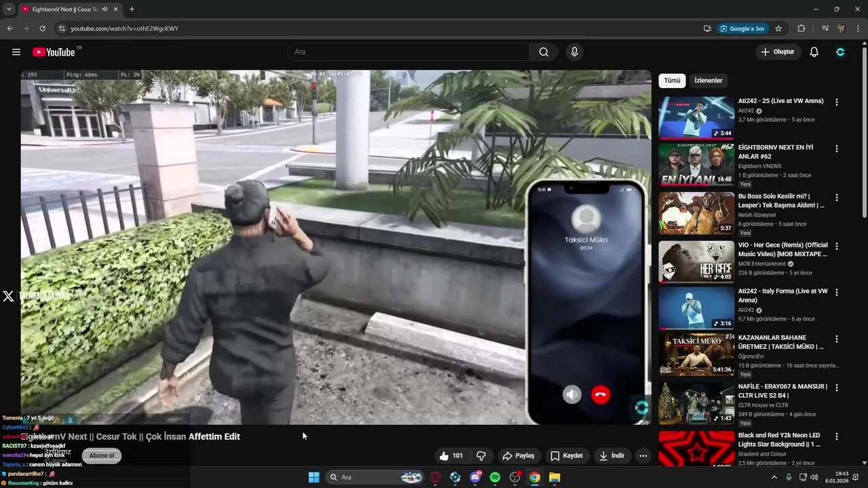Open the Eightborn VNEWS channel link
The height and width of the screenshot is (488, 868).
(759, 166)
